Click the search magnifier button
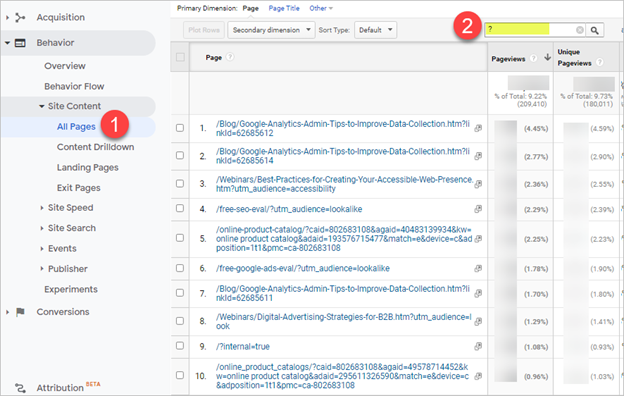This screenshot has width=624, height=396. [595, 30]
